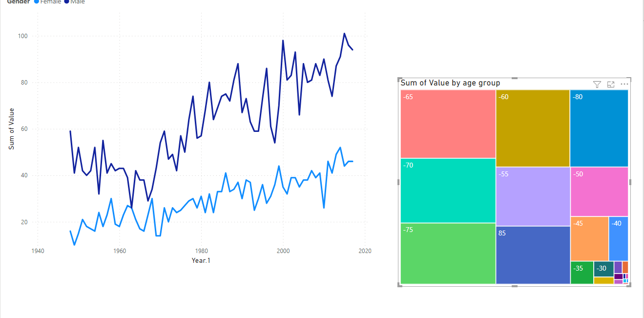
Task: Click the -55 purple tile
Action: point(533,197)
